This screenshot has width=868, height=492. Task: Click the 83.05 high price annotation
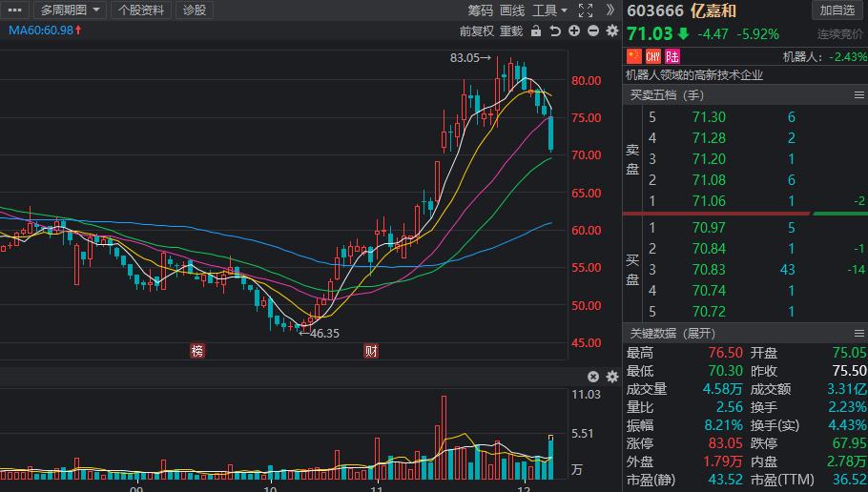click(470, 57)
